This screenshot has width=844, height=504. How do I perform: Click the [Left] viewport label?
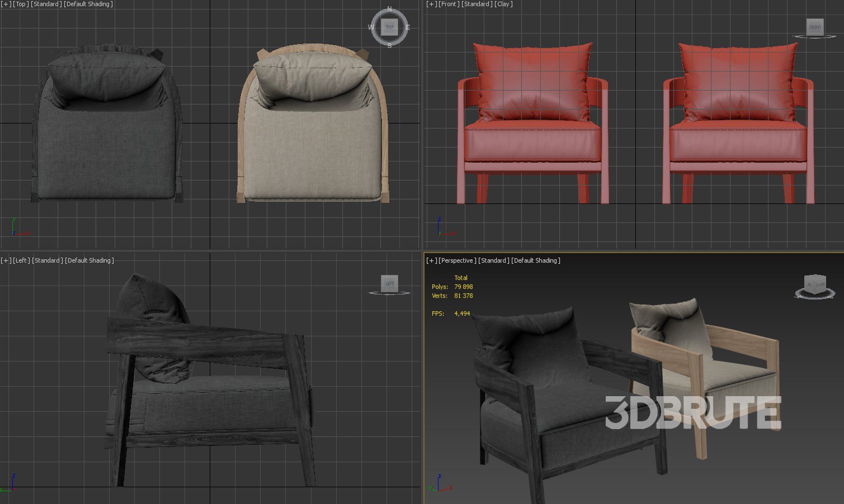[22, 260]
